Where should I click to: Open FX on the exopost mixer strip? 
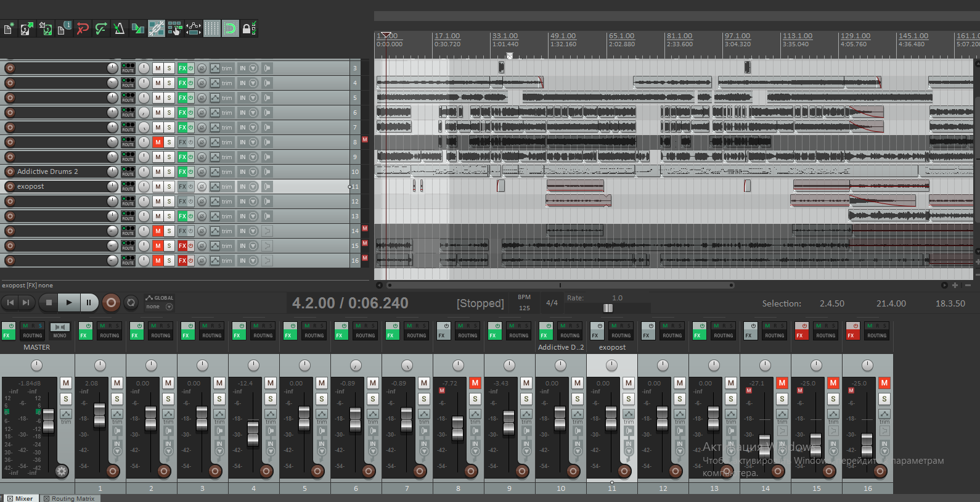coord(596,331)
